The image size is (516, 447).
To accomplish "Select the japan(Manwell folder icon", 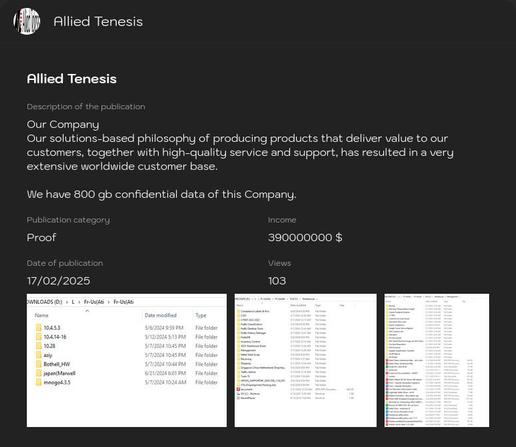I will 39,373.
